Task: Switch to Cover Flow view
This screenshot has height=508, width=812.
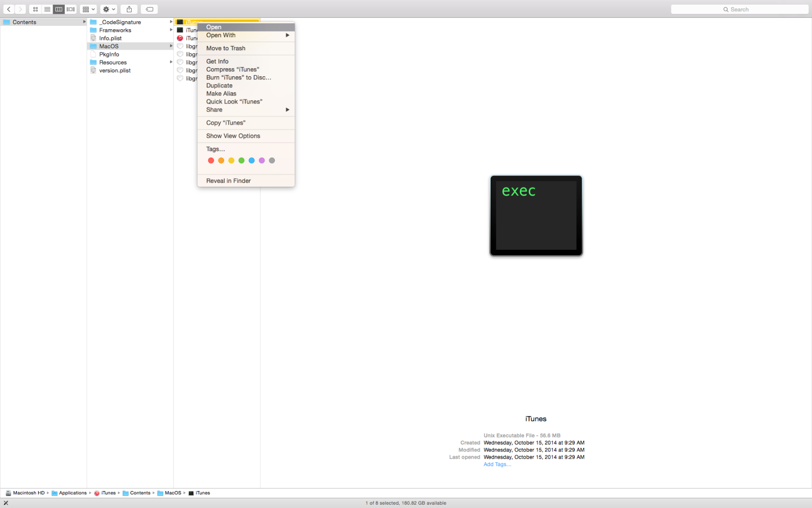Action: 71,9
